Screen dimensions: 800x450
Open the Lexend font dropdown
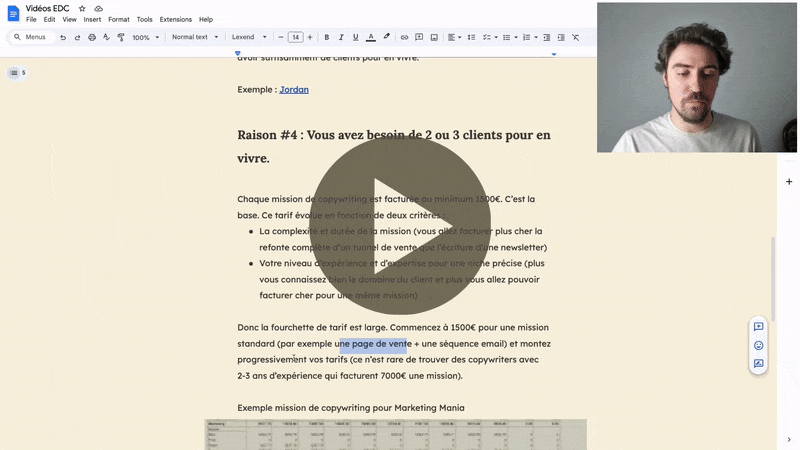[249, 37]
